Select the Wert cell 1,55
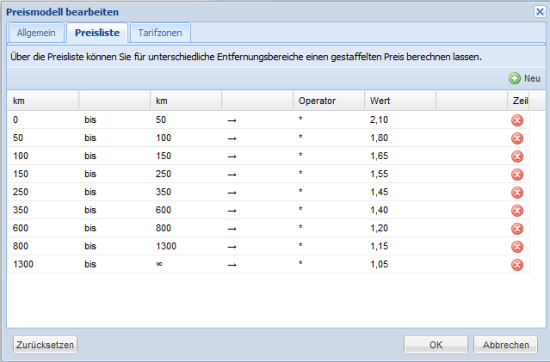This screenshot has height=362, width=550. tap(400, 174)
